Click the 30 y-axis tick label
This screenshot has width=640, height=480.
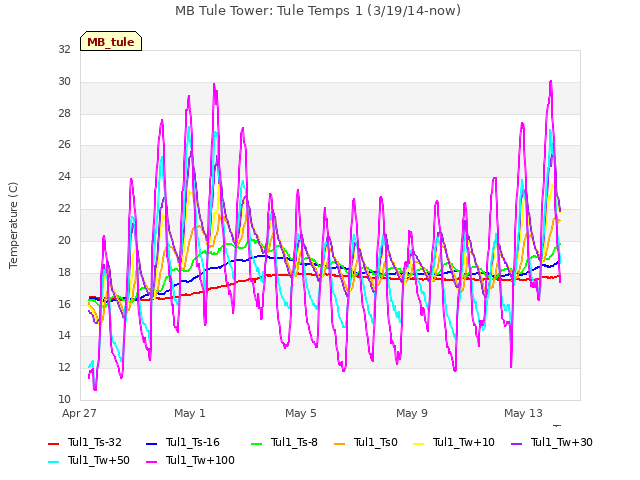pyautogui.click(x=64, y=81)
